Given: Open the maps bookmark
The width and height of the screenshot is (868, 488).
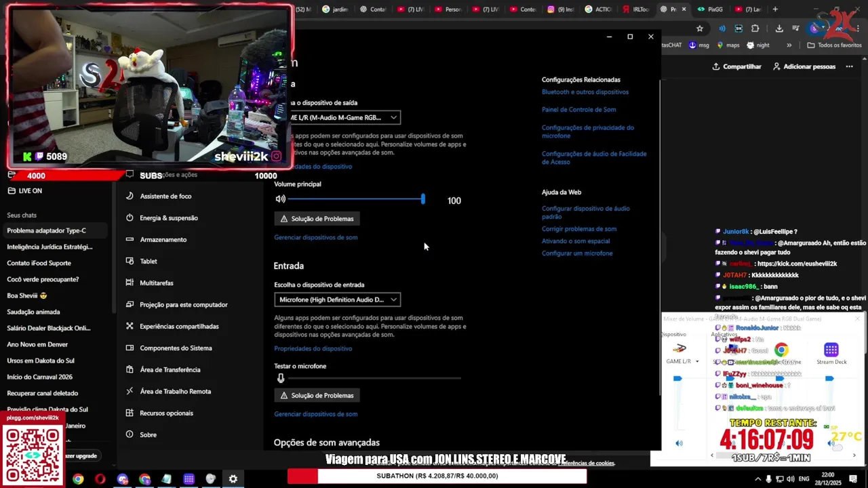Looking at the screenshot, I should click(x=728, y=45).
